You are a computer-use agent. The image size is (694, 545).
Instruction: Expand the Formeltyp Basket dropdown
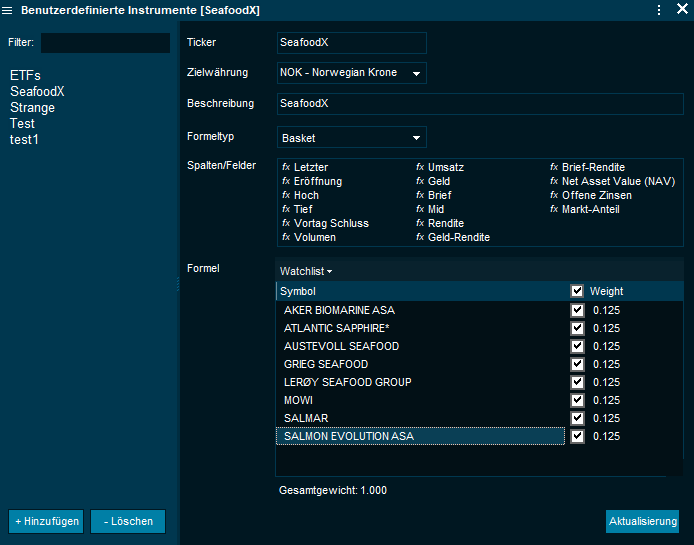coord(351,137)
